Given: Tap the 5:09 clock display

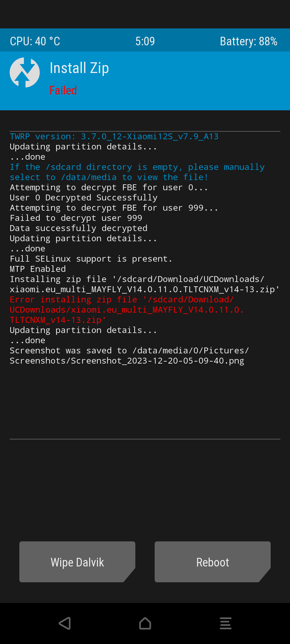Looking at the screenshot, I should [145, 41].
